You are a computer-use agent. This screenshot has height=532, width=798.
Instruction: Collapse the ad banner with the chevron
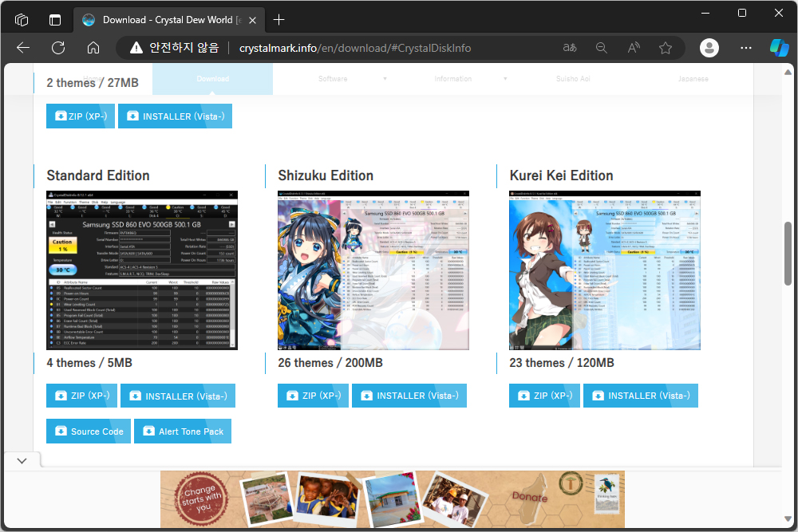click(22, 461)
